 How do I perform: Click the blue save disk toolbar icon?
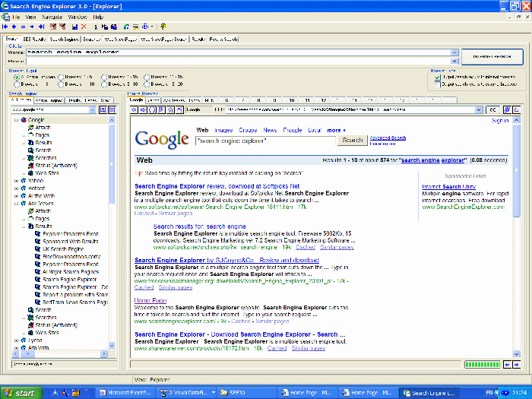tap(74, 27)
